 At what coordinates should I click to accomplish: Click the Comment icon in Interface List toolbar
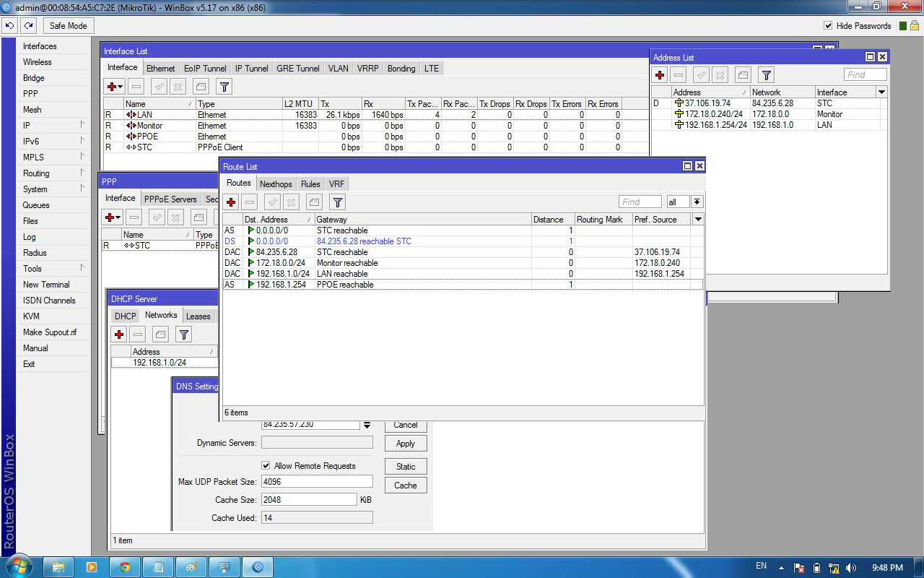tap(201, 87)
